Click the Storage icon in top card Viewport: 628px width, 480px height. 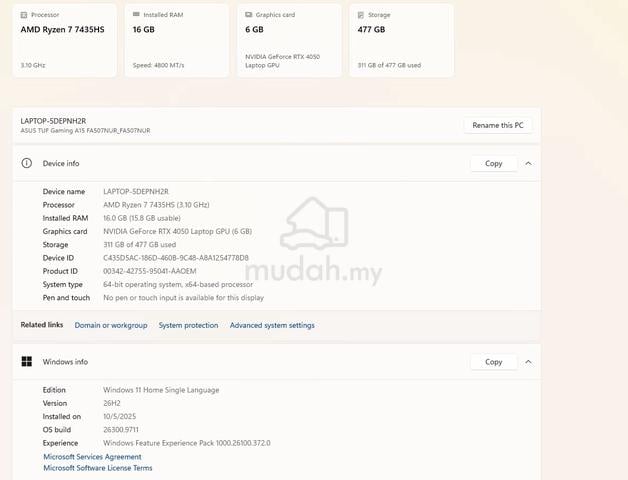[360, 15]
